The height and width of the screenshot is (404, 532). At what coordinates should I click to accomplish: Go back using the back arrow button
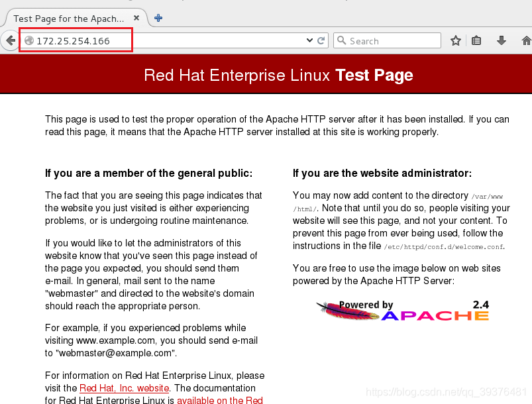point(10,40)
